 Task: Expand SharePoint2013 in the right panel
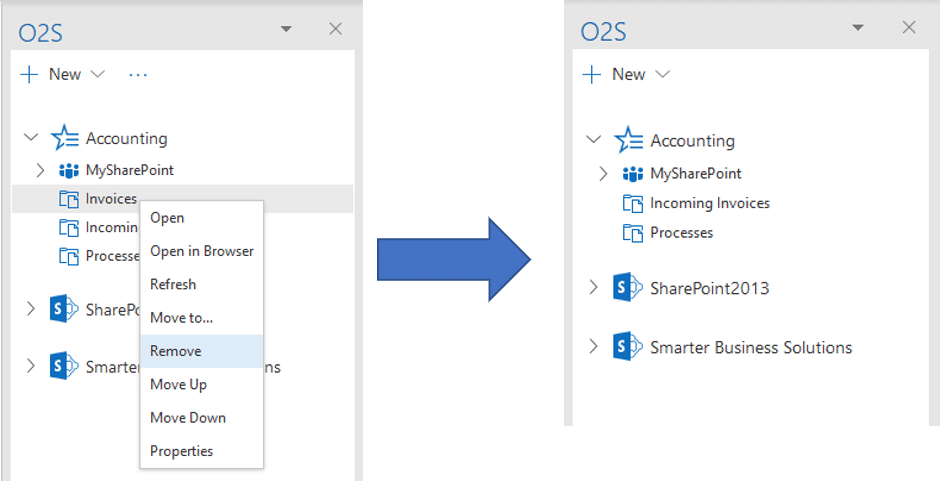coord(593,288)
